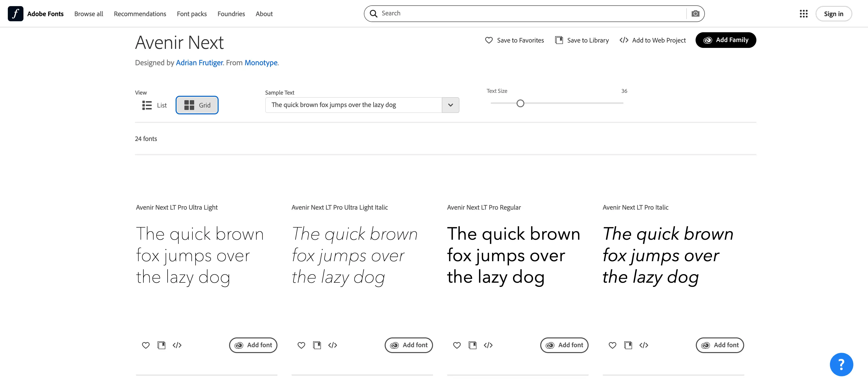Click 'Avenir Next LT Pro Regular' label

pos(484,208)
